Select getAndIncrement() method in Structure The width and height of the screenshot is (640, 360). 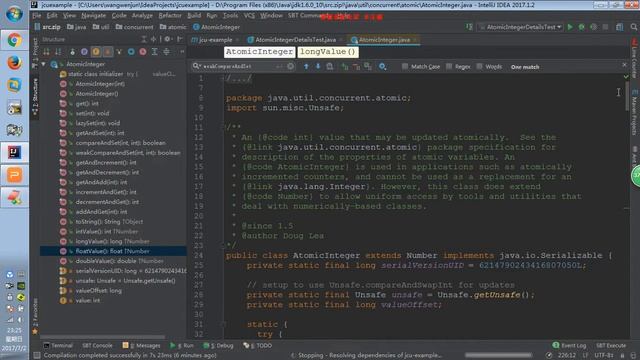[x=106, y=162]
